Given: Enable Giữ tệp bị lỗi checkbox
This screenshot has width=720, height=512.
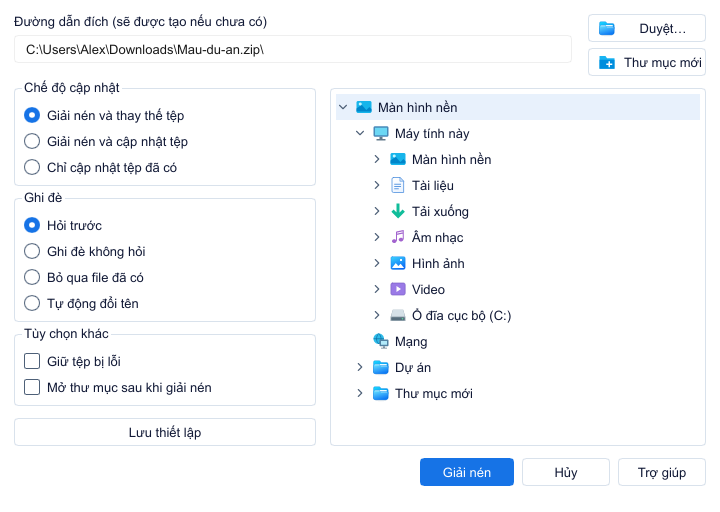Looking at the screenshot, I should pos(32,361).
